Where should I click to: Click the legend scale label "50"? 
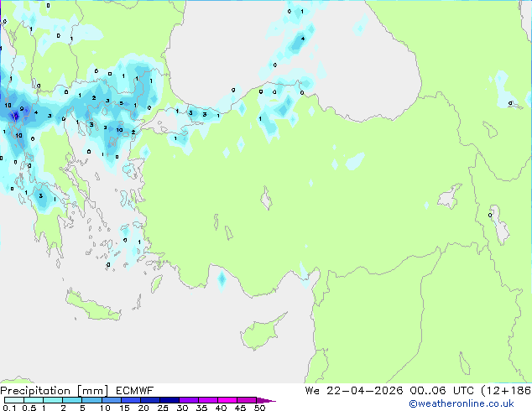pos(260,408)
